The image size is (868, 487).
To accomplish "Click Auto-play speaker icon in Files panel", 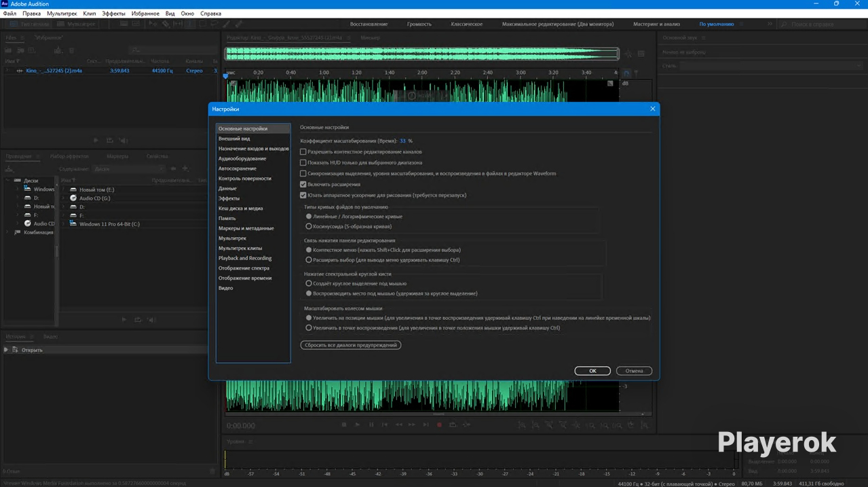I will tap(123, 141).
